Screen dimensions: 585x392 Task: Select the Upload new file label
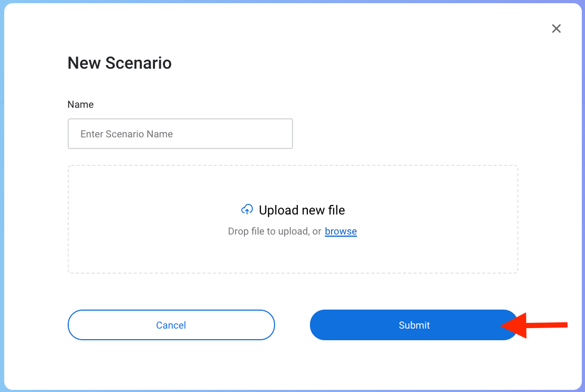coord(302,210)
